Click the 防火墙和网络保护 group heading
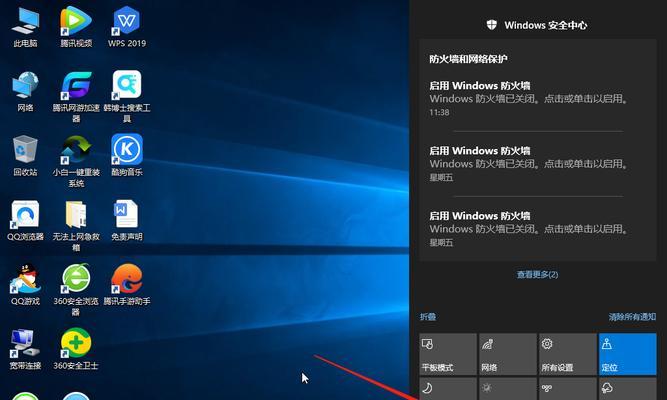 point(468,59)
